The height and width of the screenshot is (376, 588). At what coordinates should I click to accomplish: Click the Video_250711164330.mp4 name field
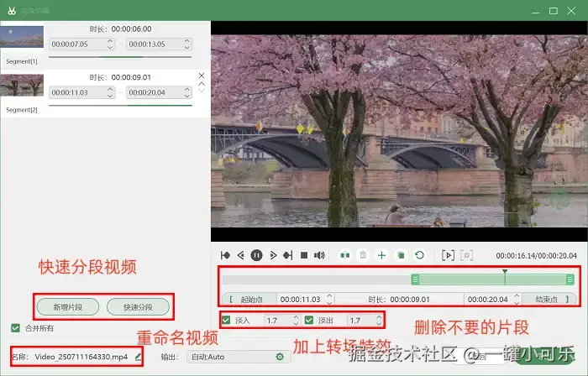click(x=81, y=357)
